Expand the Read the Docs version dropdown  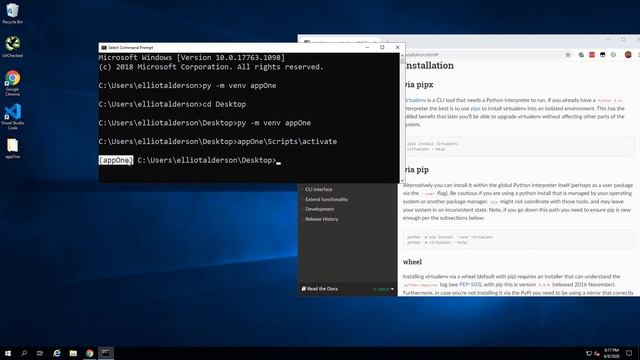pos(383,289)
